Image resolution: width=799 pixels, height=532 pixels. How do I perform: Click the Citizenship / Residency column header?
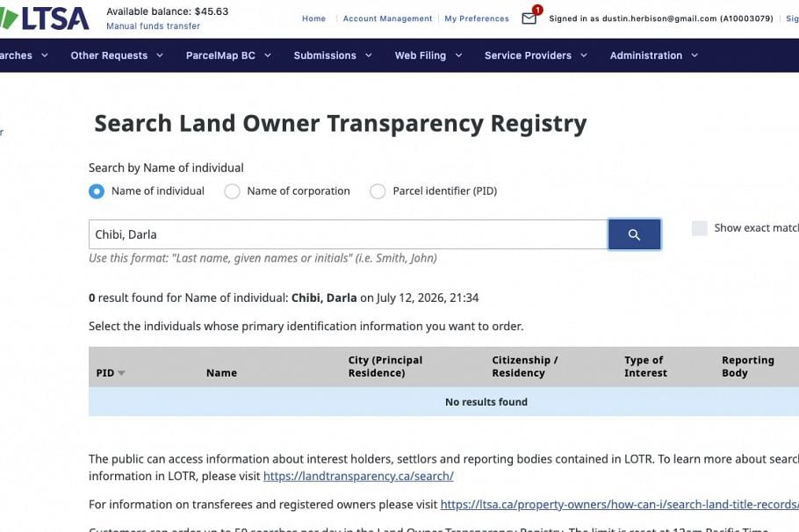(x=525, y=366)
